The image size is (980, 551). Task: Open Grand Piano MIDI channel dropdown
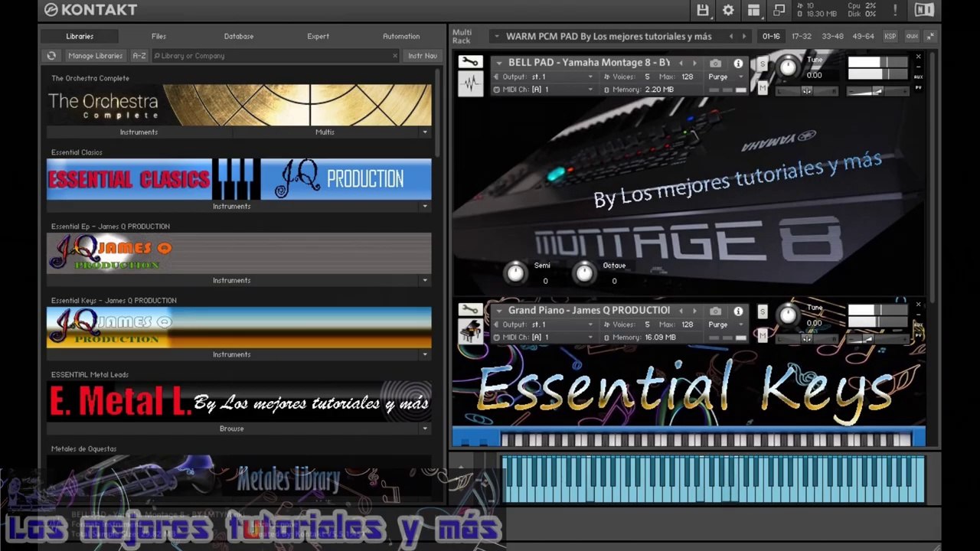click(x=590, y=337)
